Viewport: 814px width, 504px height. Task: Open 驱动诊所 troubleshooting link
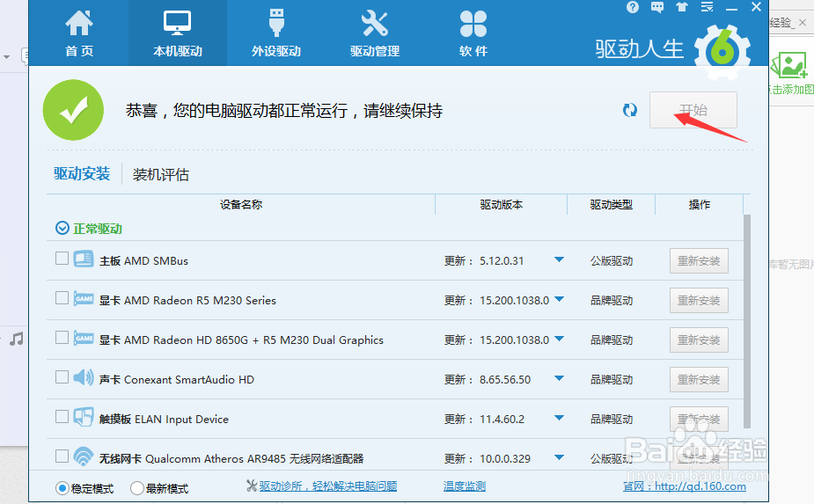click(x=328, y=486)
